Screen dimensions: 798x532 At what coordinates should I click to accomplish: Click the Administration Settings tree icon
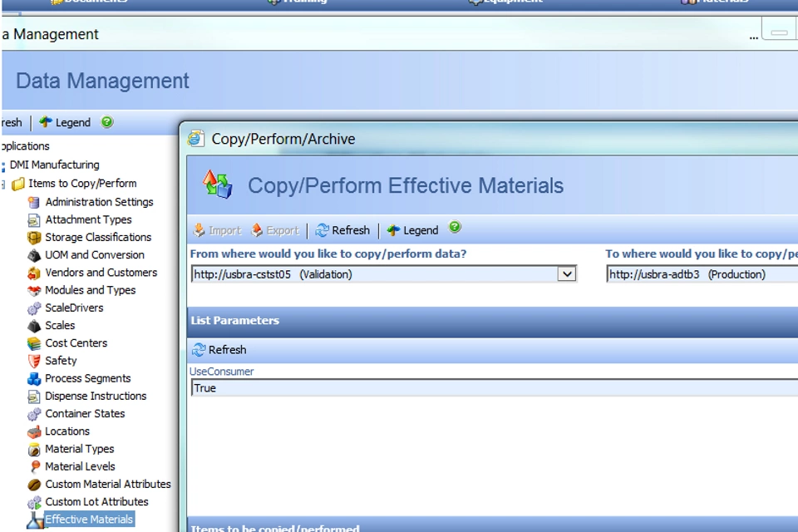click(x=34, y=202)
